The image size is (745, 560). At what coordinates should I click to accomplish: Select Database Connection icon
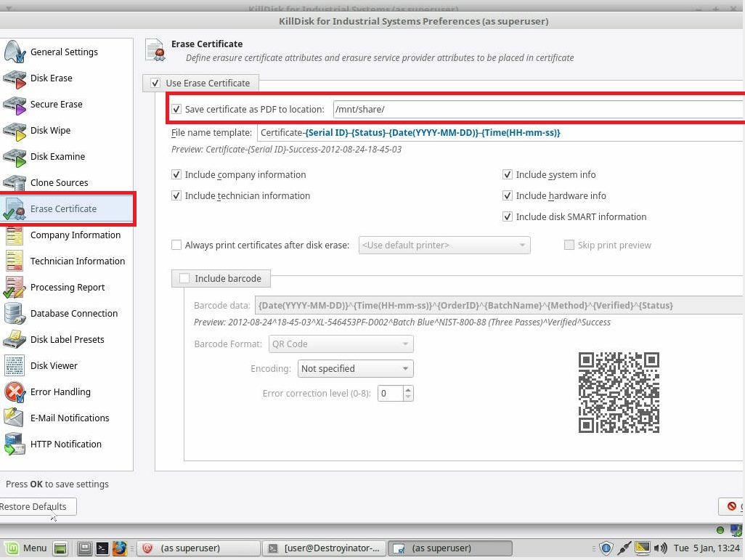click(x=15, y=314)
